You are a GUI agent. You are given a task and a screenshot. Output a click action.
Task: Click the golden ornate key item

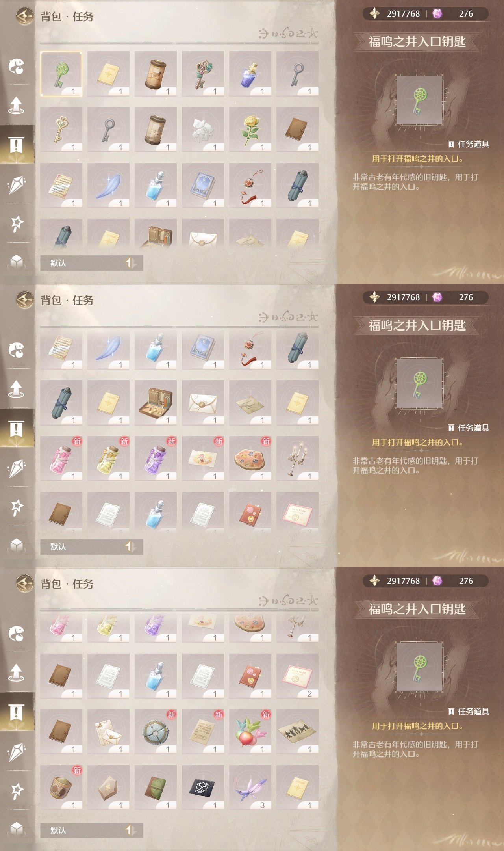(x=61, y=130)
